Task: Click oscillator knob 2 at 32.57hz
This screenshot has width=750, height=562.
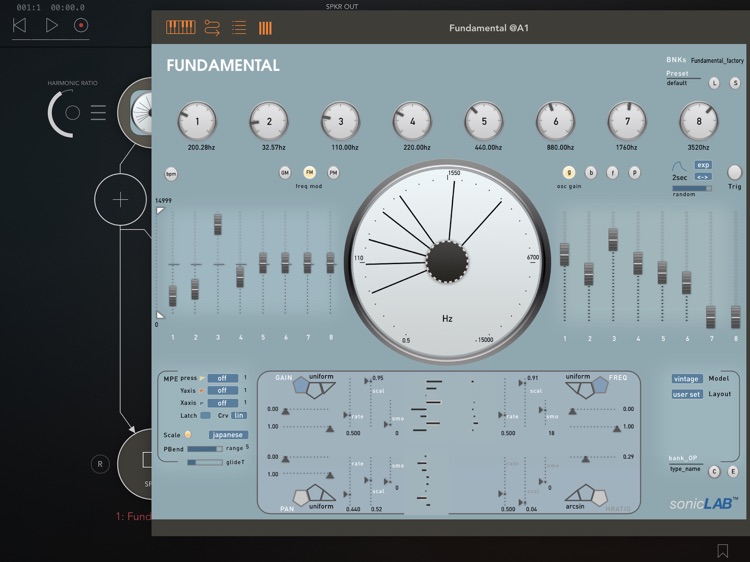Action: coord(269,121)
